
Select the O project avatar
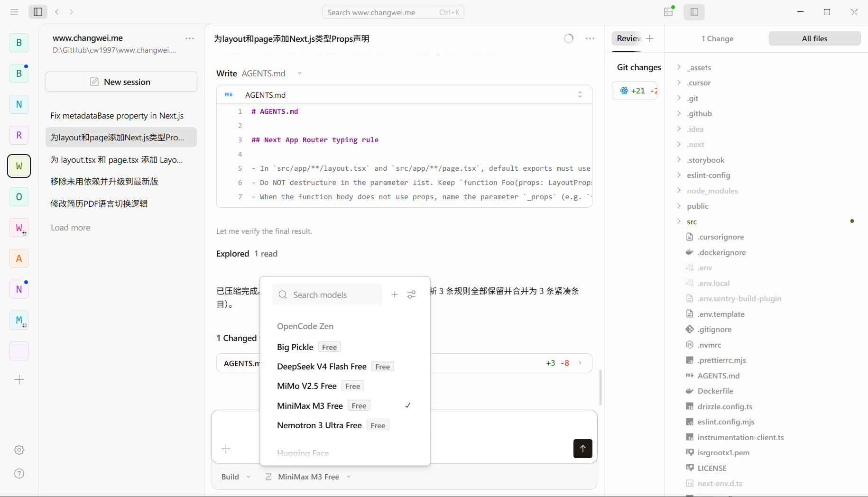(19, 197)
